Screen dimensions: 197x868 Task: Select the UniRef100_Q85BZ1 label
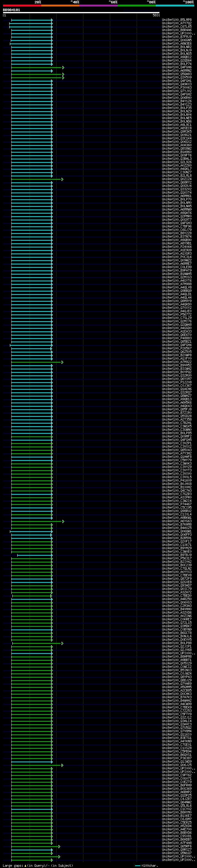point(177,342)
